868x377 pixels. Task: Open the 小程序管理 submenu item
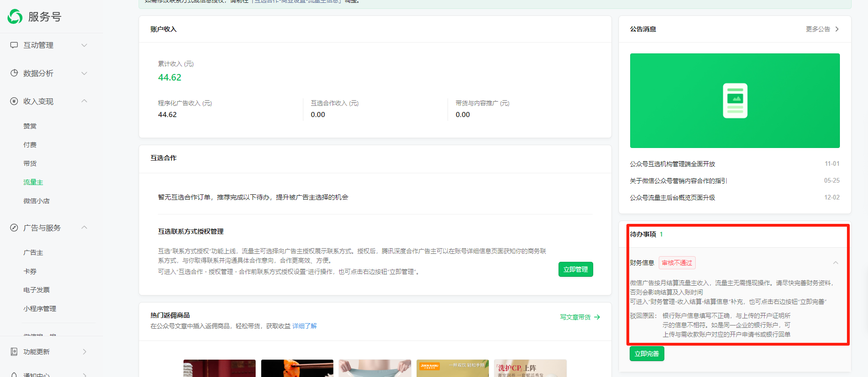click(40, 309)
